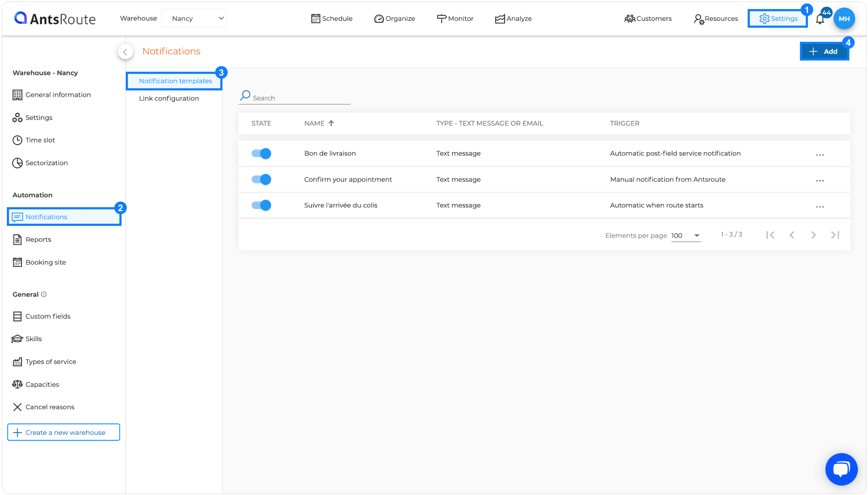Click Bon de livraison template name
This screenshot has height=495, width=868.
click(x=330, y=153)
